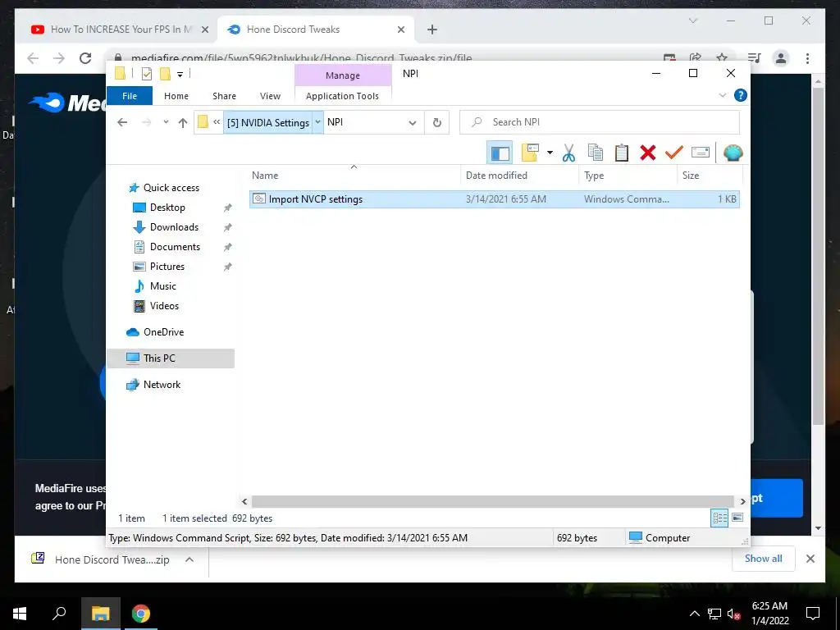Open Chrome media control icon
The height and width of the screenshot is (630, 840).
coord(755,58)
